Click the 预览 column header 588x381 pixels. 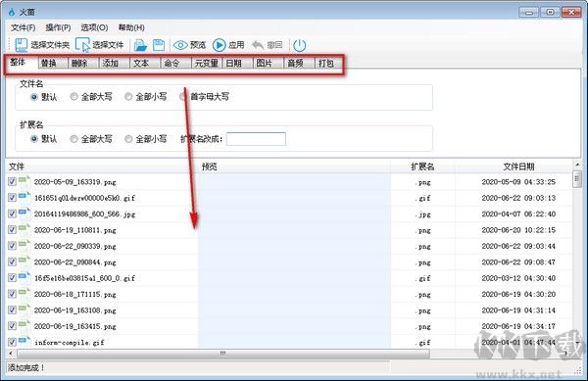tap(294, 167)
